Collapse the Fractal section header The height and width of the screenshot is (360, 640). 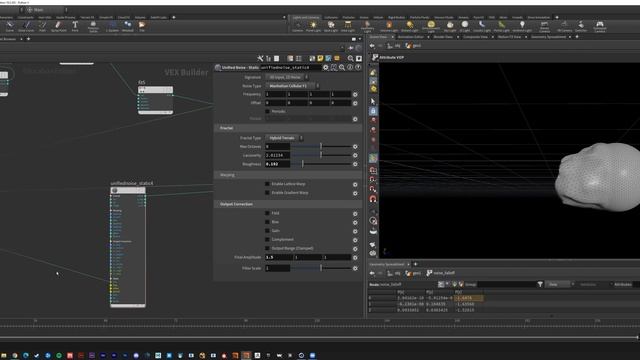pos(288,128)
